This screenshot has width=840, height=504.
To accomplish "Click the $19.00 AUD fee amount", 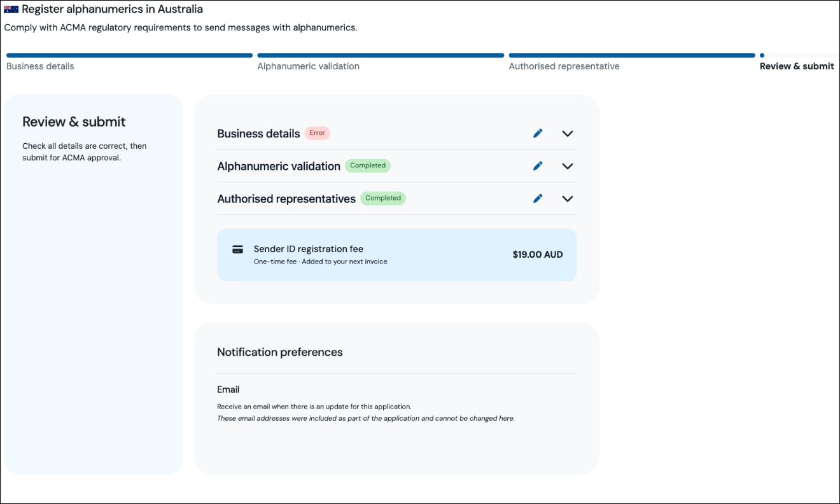I will (x=538, y=255).
